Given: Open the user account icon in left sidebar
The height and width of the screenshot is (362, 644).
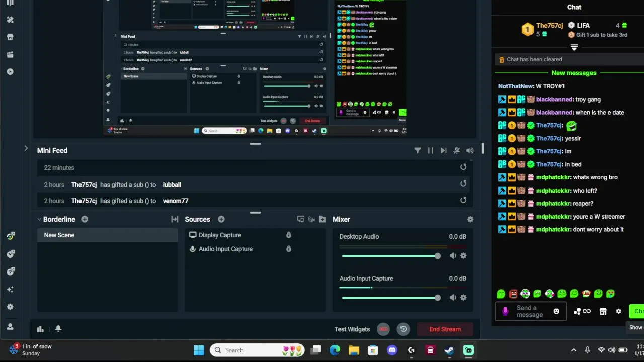Looking at the screenshot, I should tap(10, 326).
